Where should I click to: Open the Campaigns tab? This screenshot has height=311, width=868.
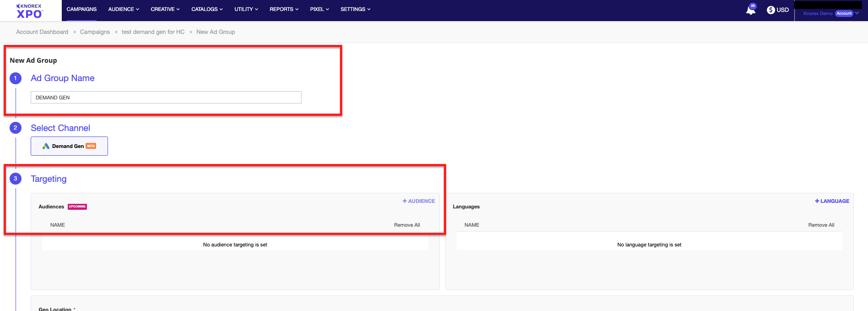tap(81, 9)
